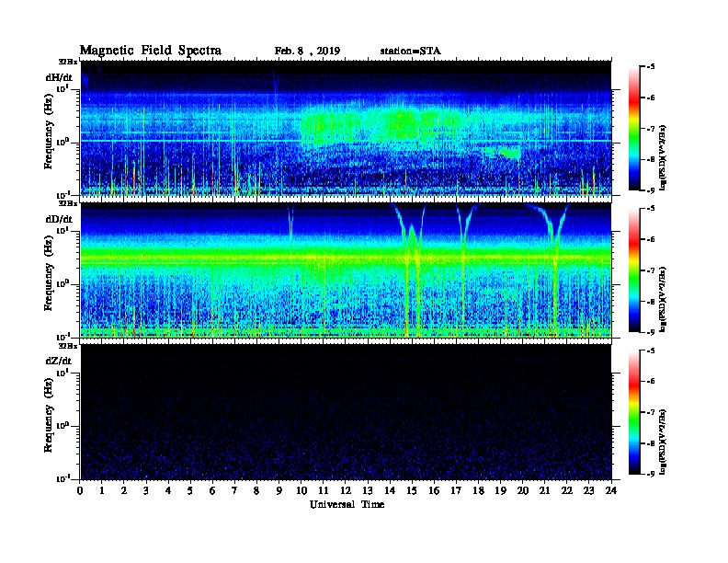Screen dimensions: 728x563
Task: Click hour "1" on the Universal Time axis
Action: [102, 491]
